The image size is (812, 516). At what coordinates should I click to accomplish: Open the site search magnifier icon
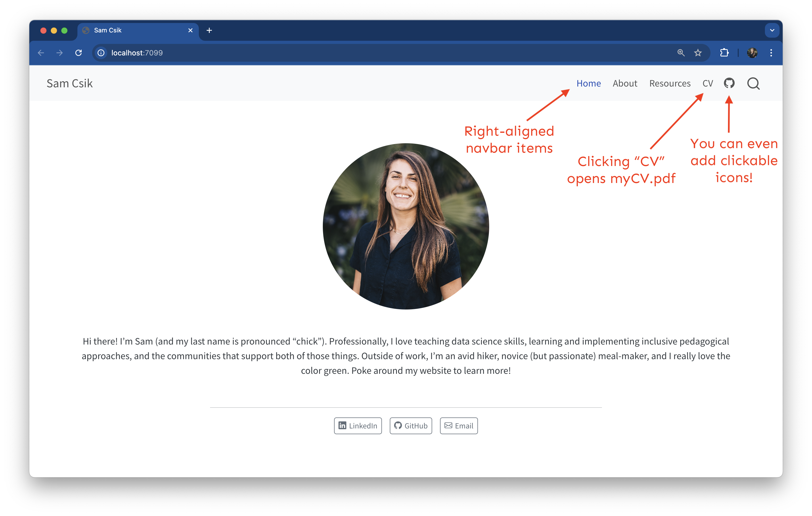point(753,84)
